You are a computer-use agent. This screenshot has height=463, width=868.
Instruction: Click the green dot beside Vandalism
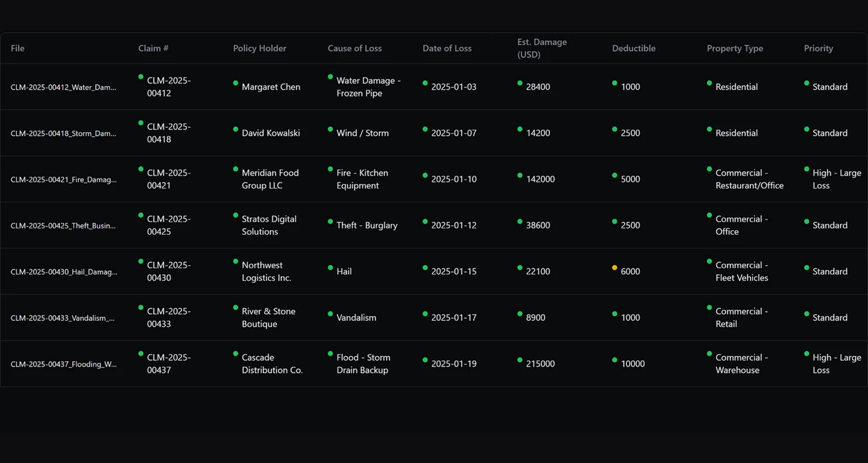click(x=330, y=315)
